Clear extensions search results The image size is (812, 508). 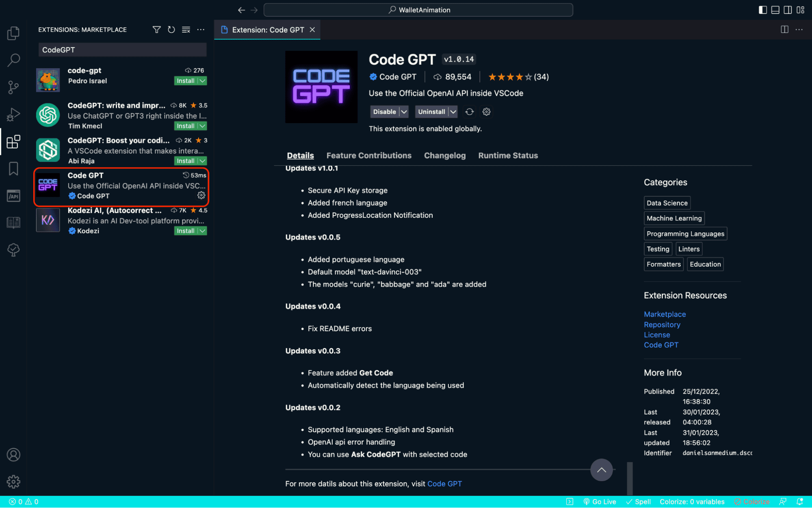click(x=186, y=30)
